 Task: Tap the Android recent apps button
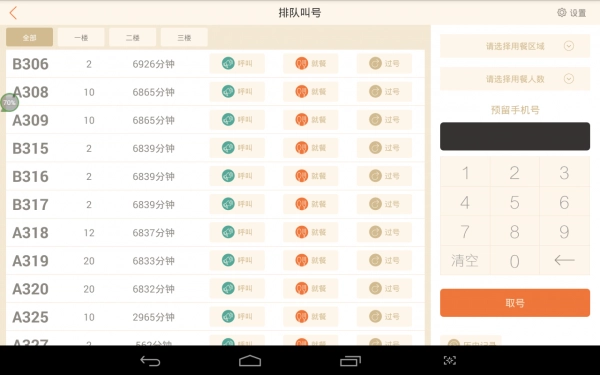click(350, 360)
